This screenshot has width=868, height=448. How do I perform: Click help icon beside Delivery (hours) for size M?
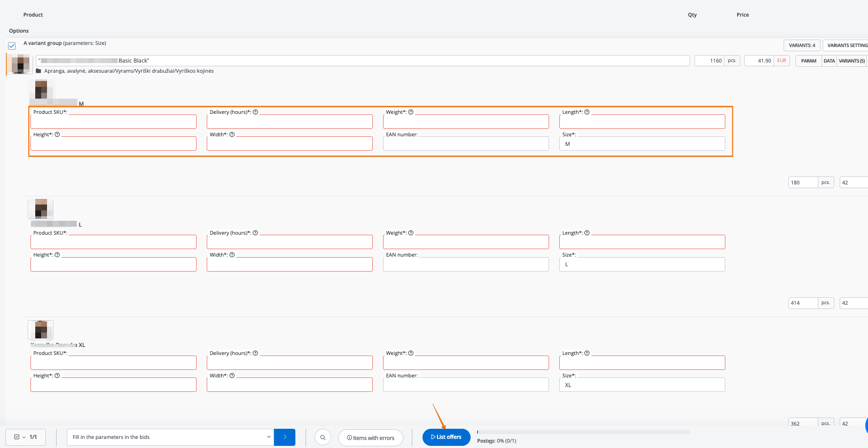point(255,112)
